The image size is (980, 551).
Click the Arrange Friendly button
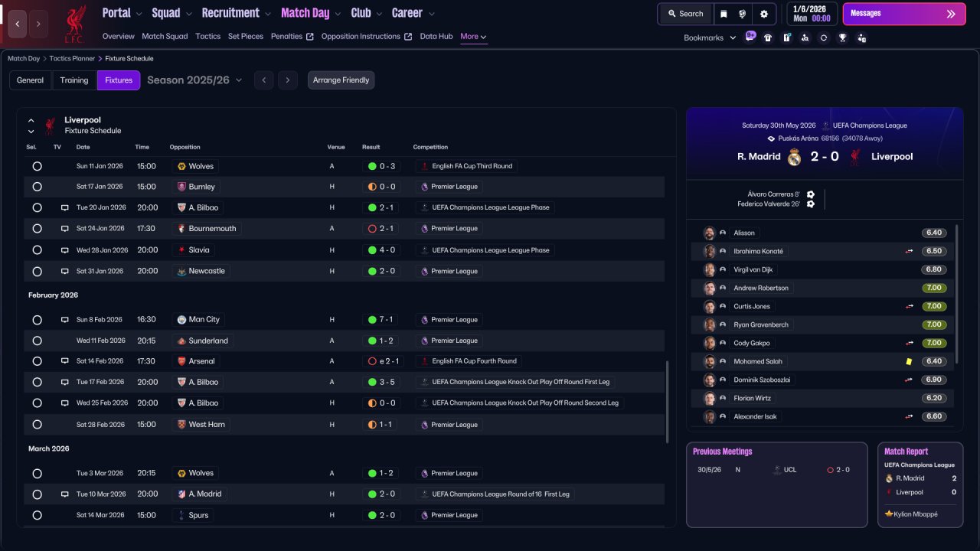pos(341,80)
